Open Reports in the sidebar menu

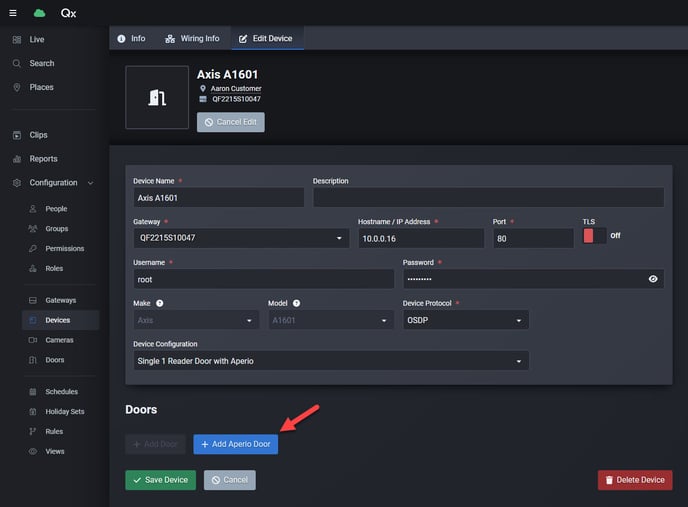tap(43, 159)
